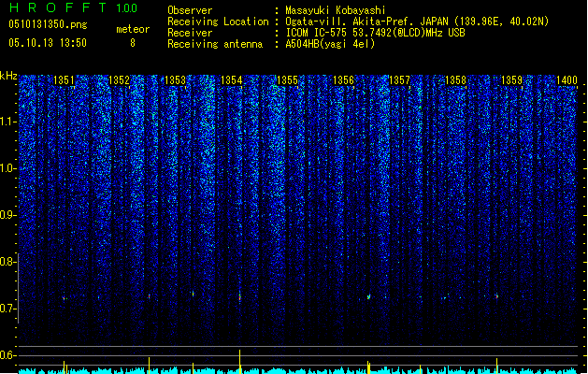588x374 pixels.
Task: Click the 1356 time marker
Action: [343, 80]
